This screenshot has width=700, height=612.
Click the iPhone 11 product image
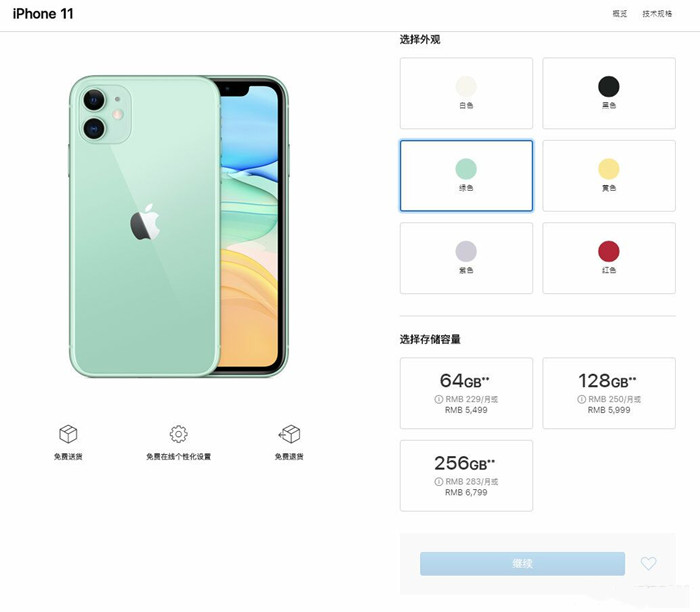point(179,226)
